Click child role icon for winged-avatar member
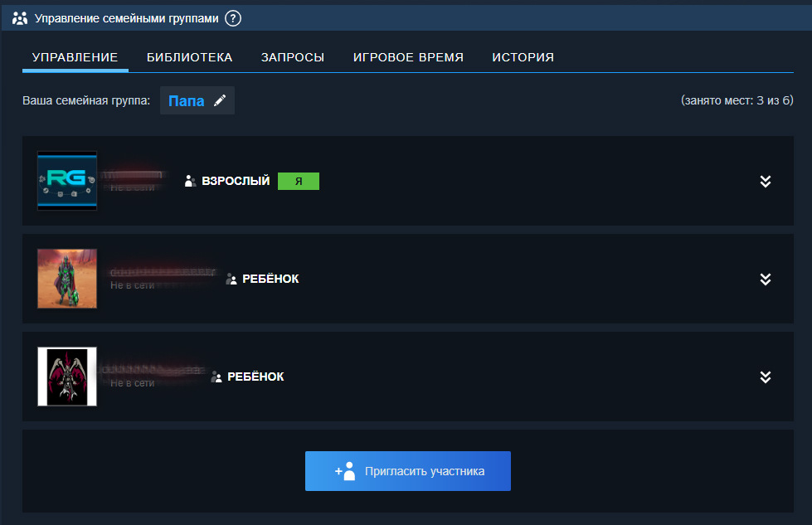Screen dimensions: 812x525 point(216,377)
